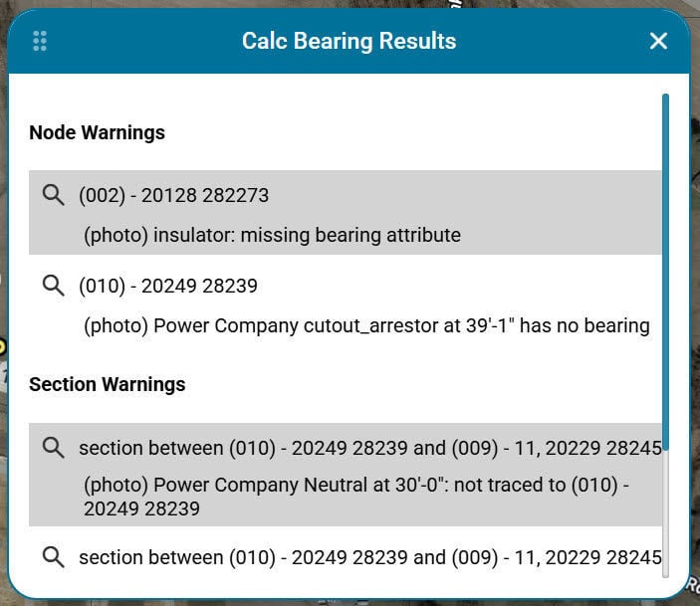Select the highlighted section between (010) and (009) row
The height and width of the screenshot is (606, 700).
(x=346, y=475)
